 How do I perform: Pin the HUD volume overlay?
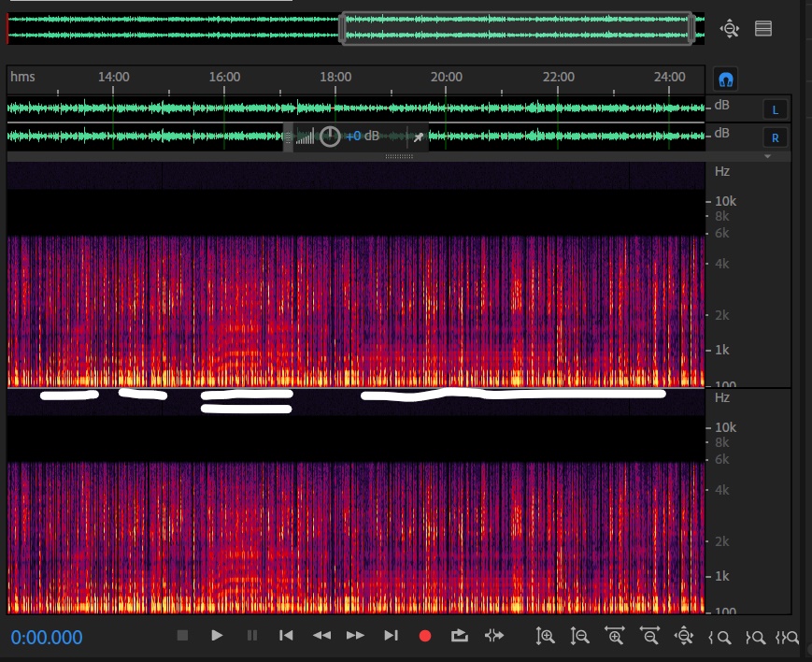coord(418,137)
